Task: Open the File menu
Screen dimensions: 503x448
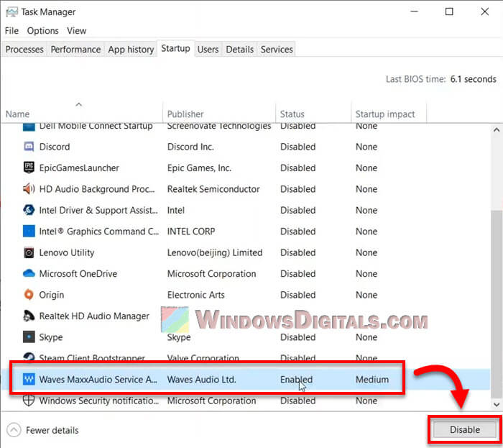Action: (x=11, y=31)
